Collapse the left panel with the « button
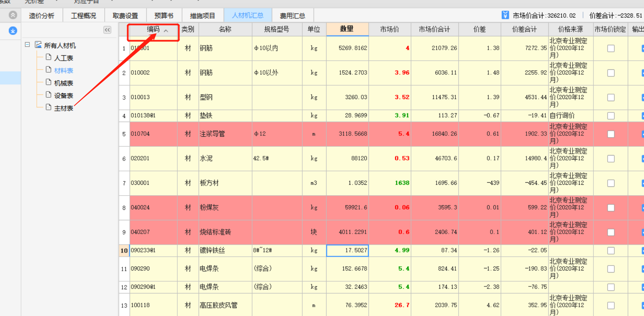The height and width of the screenshot is (316, 644). (107, 30)
